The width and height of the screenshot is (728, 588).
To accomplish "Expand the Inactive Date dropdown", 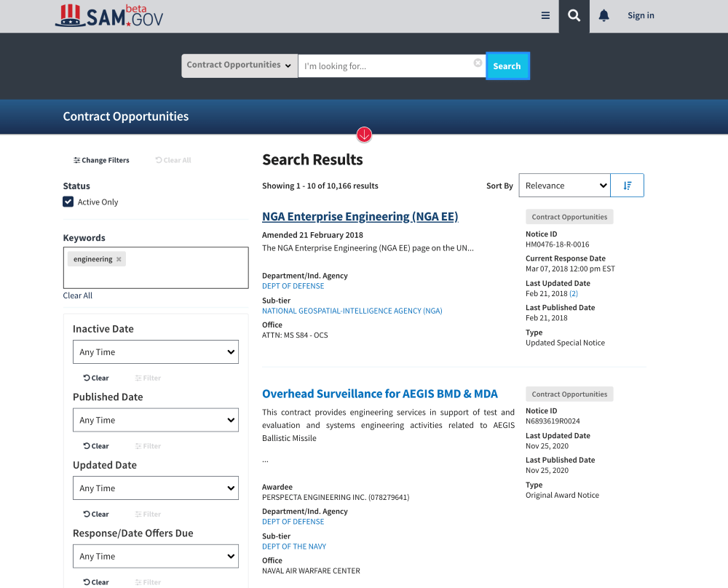I will [156, 351].
